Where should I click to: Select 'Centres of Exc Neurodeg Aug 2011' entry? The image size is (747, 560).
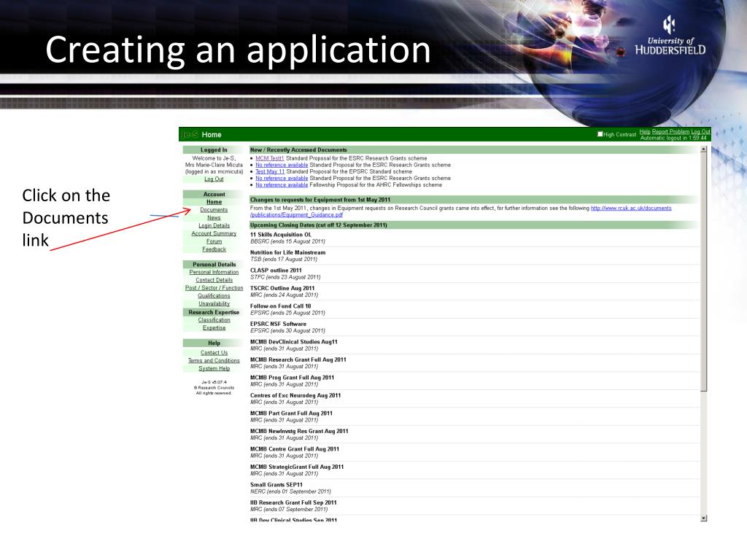tap(295, 396)
